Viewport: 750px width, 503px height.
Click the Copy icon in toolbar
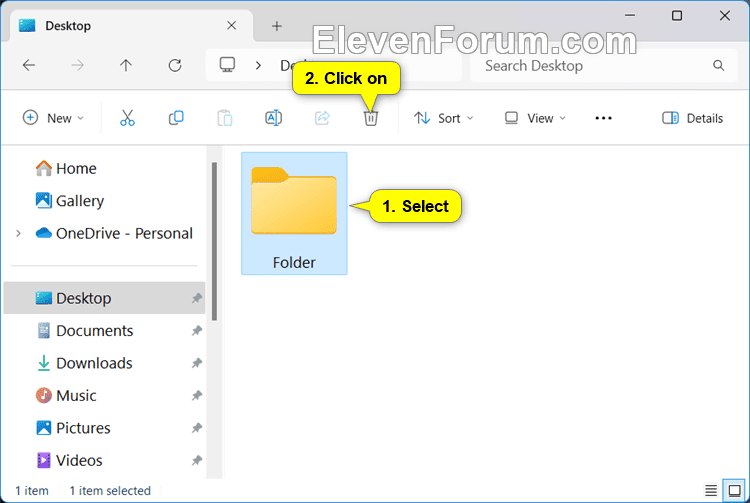(176, 118)
